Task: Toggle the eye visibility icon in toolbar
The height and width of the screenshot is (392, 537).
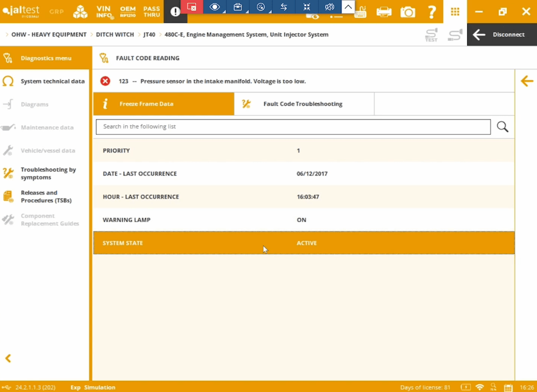Action: 214,7
